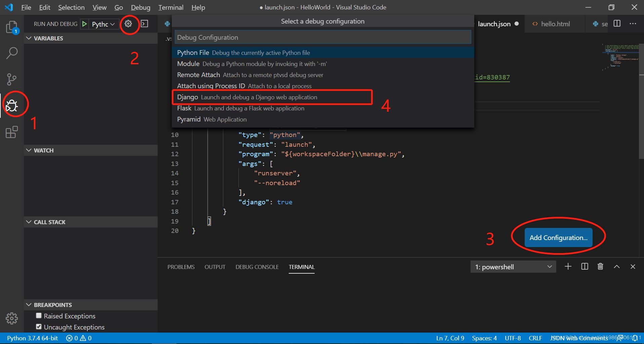
Task: Open the Explorer view in activity bar
Action: [x=12, y=27]
